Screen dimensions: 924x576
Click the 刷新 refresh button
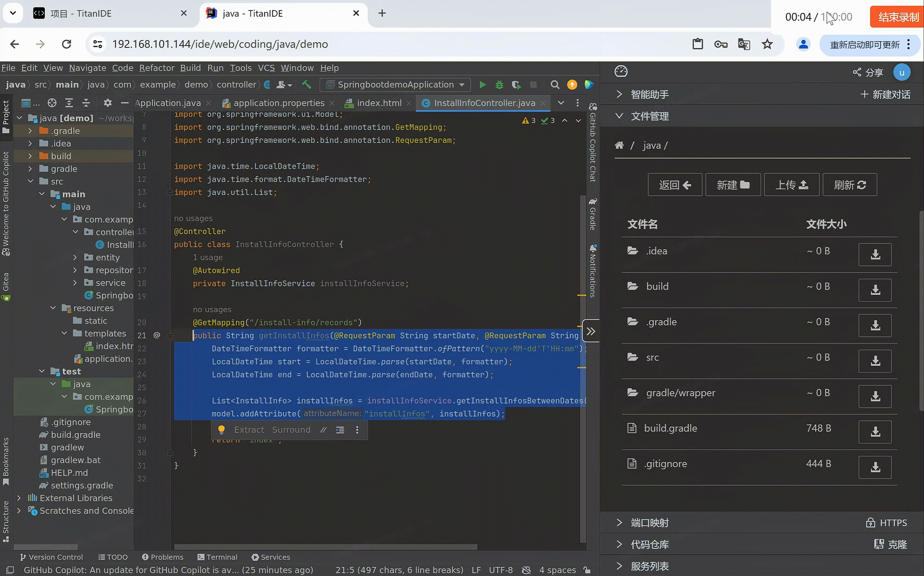coord(850,185)
